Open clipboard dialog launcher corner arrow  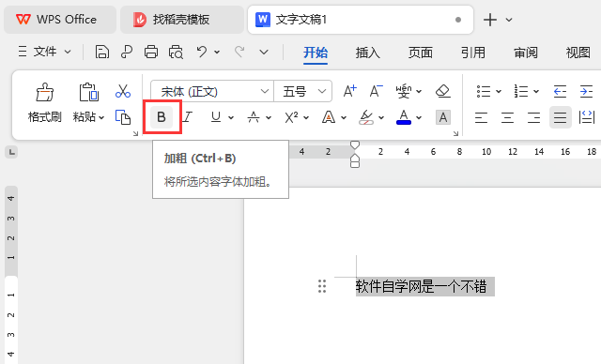(135, 133)
